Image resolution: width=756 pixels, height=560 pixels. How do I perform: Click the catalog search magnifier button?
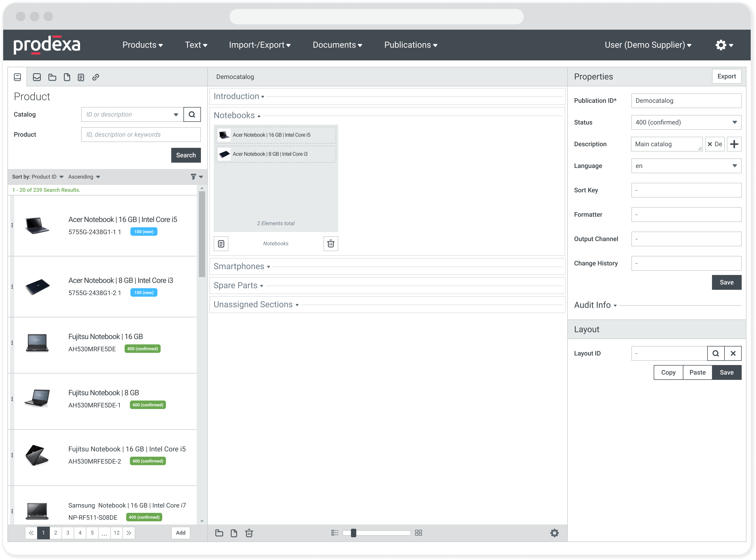(x=192, y=114)
